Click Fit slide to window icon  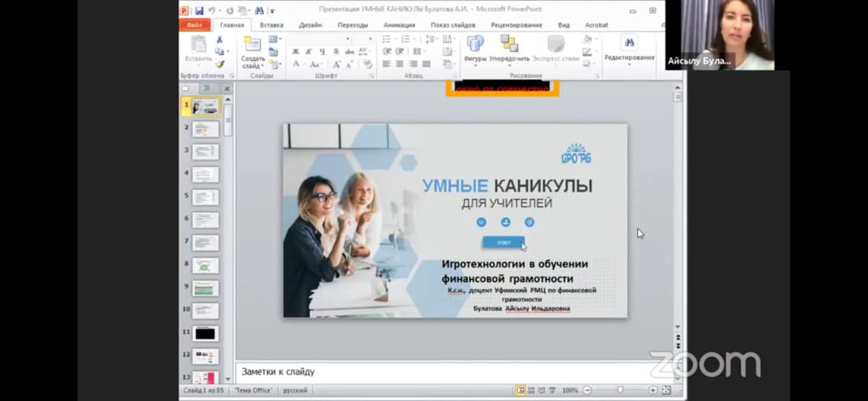[665, 390]
